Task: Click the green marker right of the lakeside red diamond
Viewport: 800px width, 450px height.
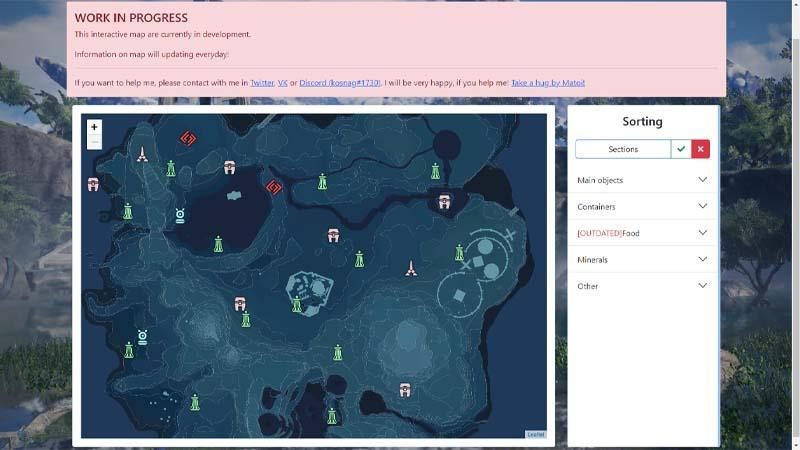Action: 322,182
